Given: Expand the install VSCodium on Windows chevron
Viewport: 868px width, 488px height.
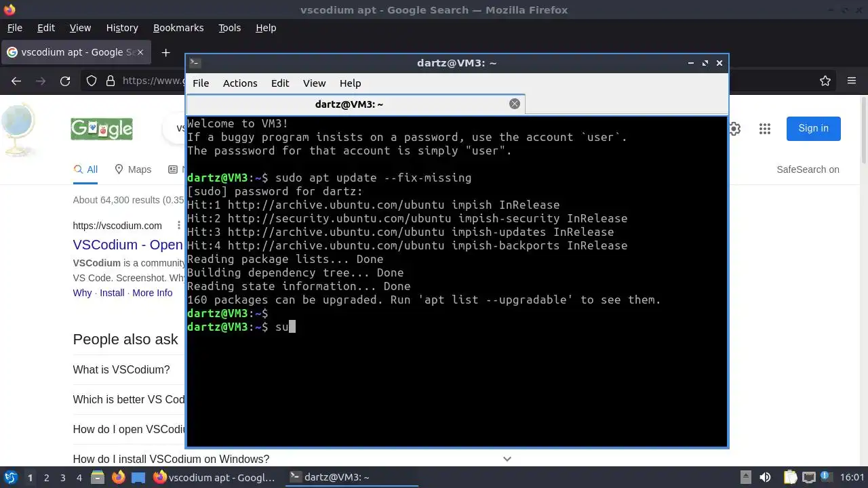Looking at the screenshot, I should pos(507,459).
